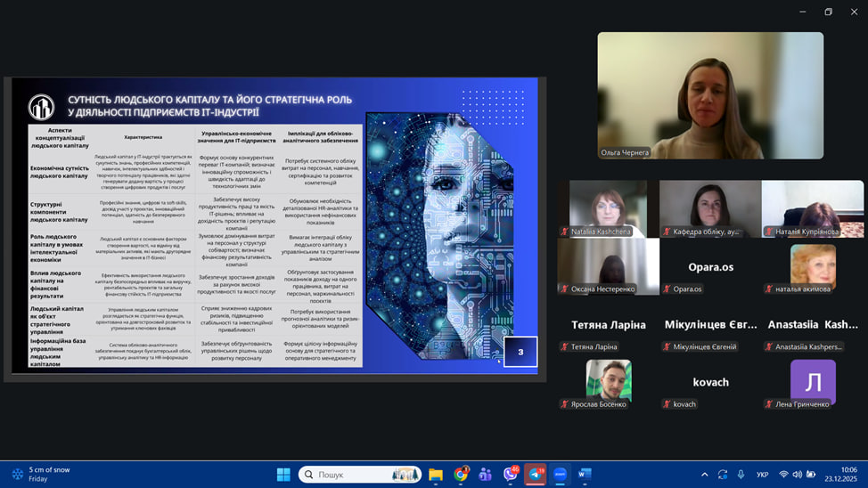Open Telegram from the taskbar

click(x=535, y=475)
